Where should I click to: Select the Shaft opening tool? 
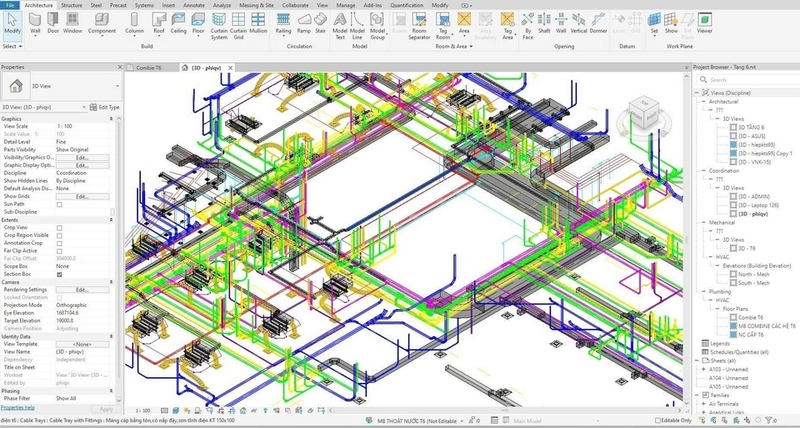coord(544,24)
